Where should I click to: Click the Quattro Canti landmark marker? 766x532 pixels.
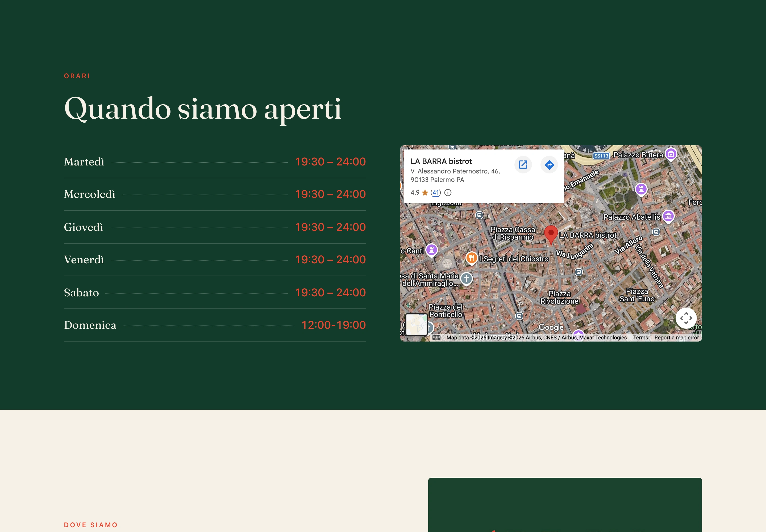tap(431, 250)
